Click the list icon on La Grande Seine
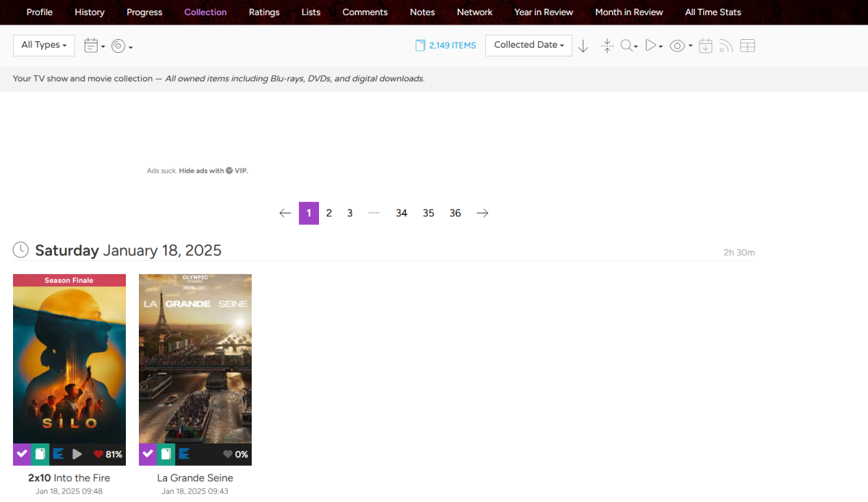 184,454
